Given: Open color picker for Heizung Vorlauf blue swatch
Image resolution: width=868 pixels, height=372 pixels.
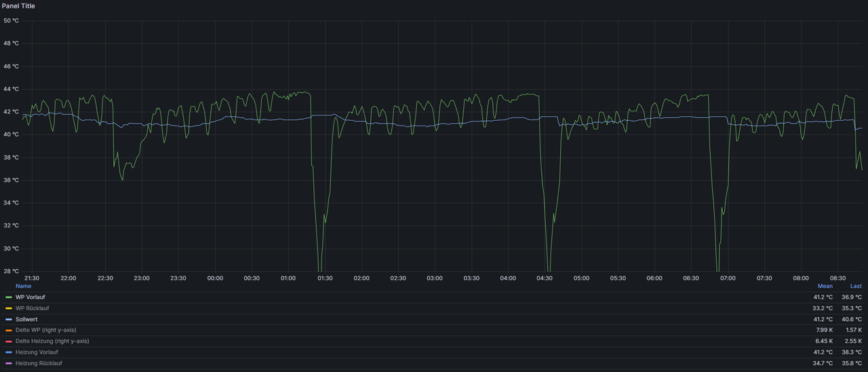Looking at the screenshot, I should click(9, 352).
